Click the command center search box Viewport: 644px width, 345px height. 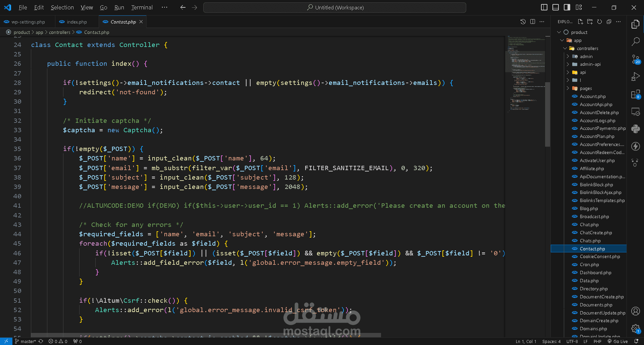point(334,7)
